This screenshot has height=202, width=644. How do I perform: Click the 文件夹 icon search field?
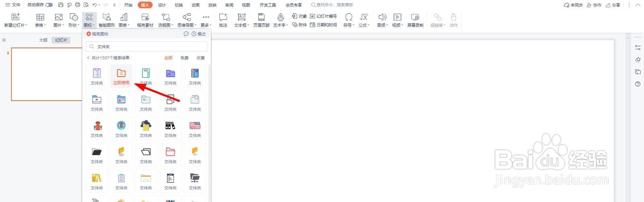tap(147, 47)
